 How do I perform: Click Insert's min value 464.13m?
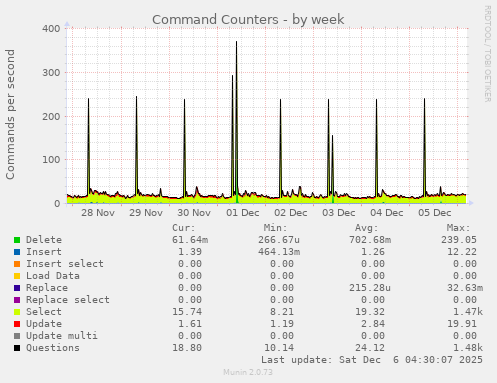pyautogui.click(x=279, y=252)
